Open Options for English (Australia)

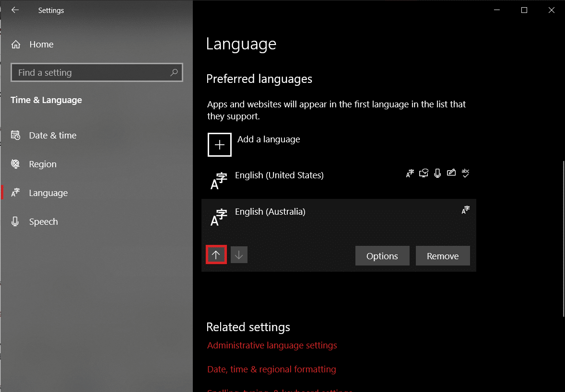(382, 256)
